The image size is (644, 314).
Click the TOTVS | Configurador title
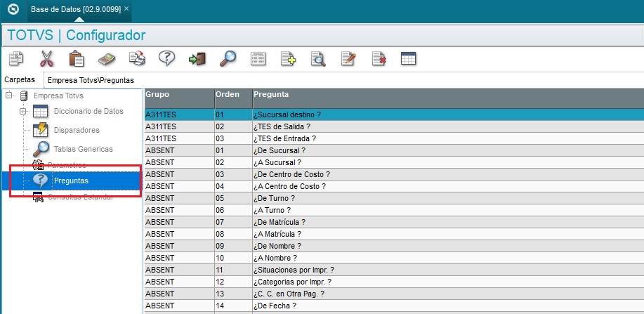pyautogui.click(x=77, y=35)
